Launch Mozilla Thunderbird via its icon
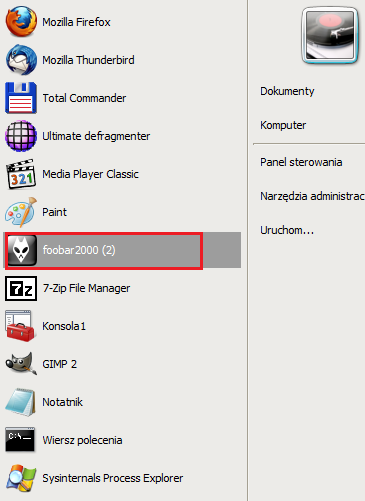 (x=21, y=60)
